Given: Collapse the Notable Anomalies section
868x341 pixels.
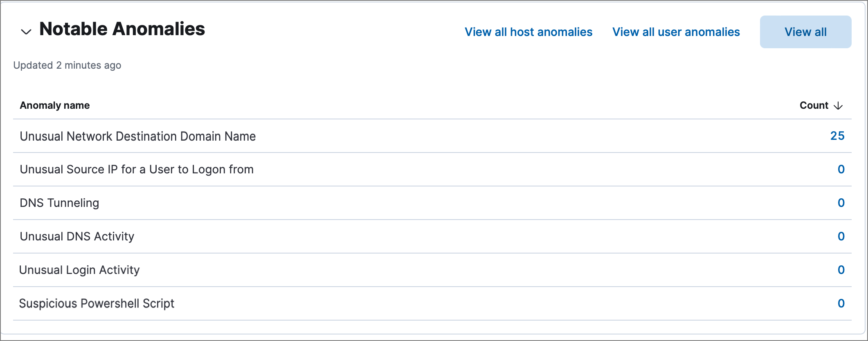Looking at the screenshot, I should tap(26, 31).
